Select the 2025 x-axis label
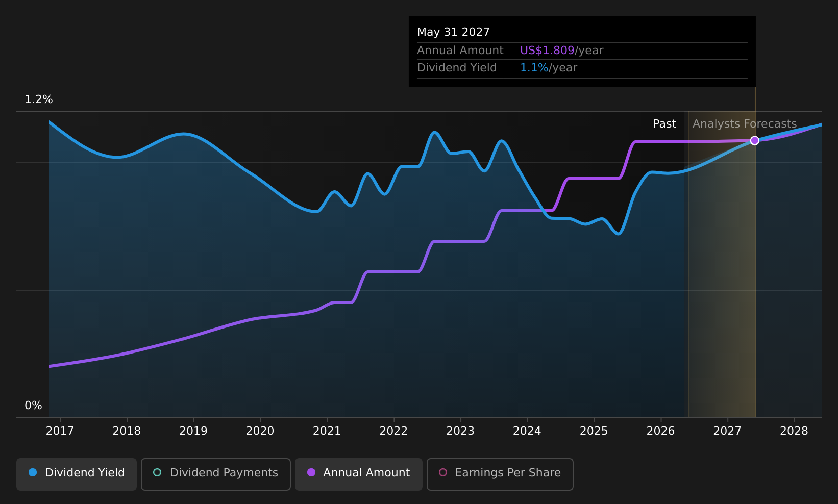The height and width of the screenshot is (504, 838). coord(594,431)
